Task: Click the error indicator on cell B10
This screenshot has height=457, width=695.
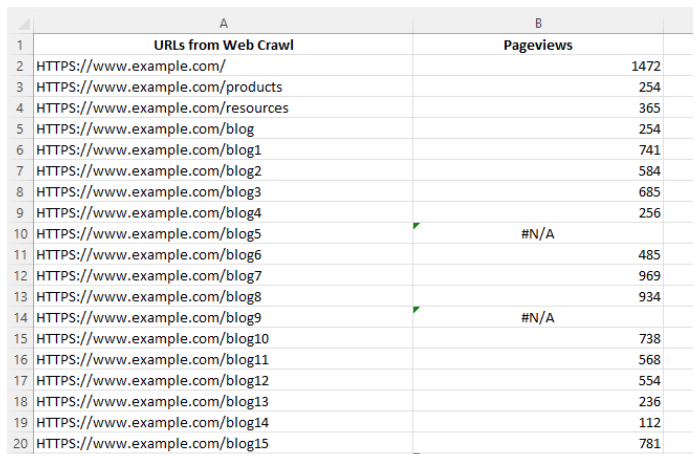Action: tap(416, 226)
